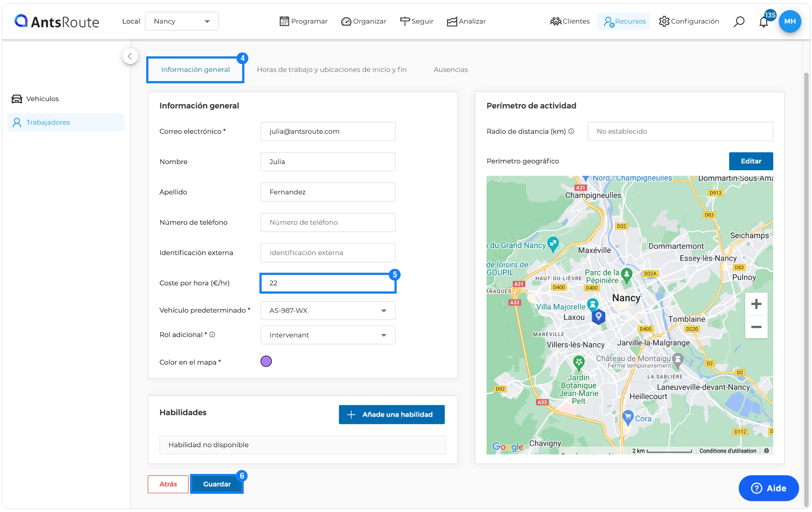Viewport: 812px width, 512px height.
Task: Zoom in on the map
Action: [x=756, y=304]
